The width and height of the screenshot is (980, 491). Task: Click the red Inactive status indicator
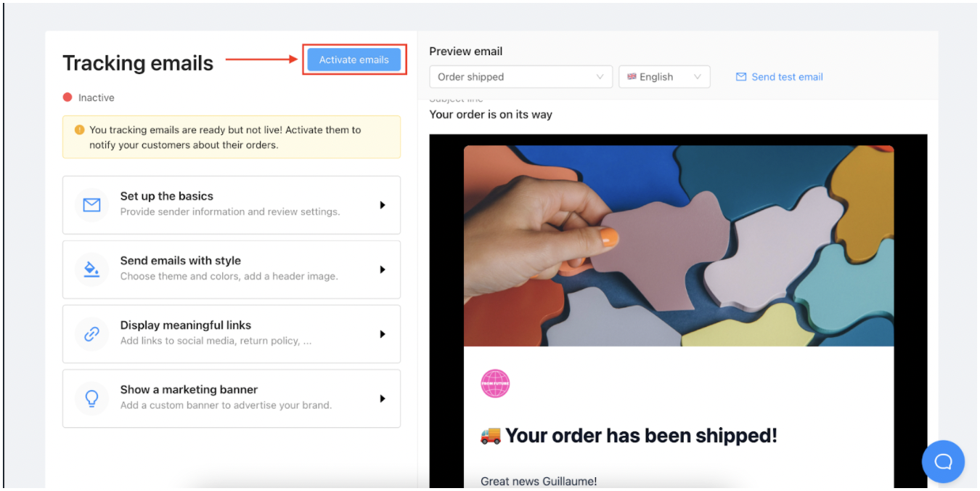(x=68, y=97)
